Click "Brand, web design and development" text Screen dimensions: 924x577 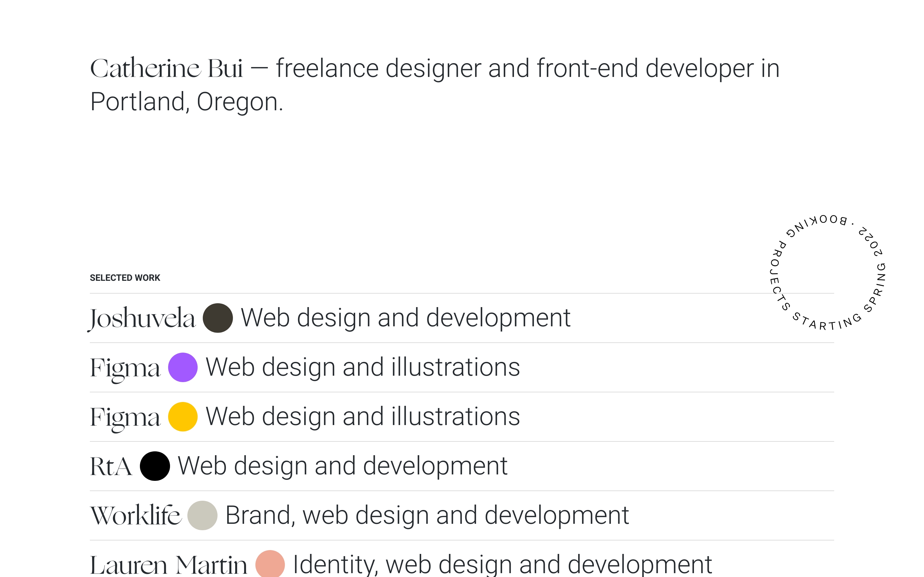427,515
